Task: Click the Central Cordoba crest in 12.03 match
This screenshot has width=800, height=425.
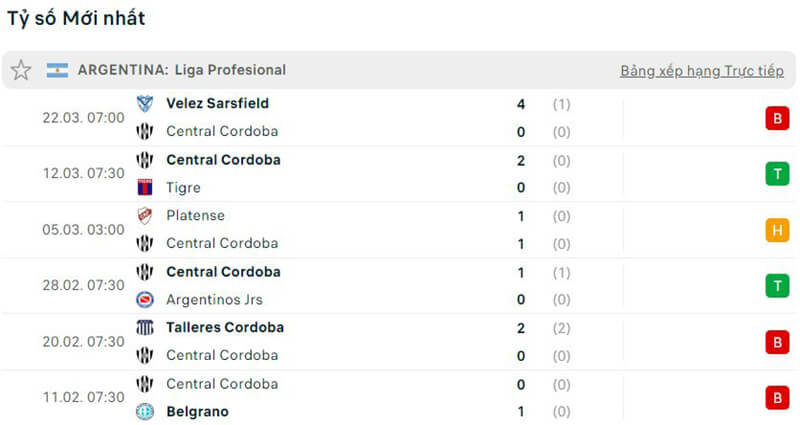Action: (x=145, y=159)
